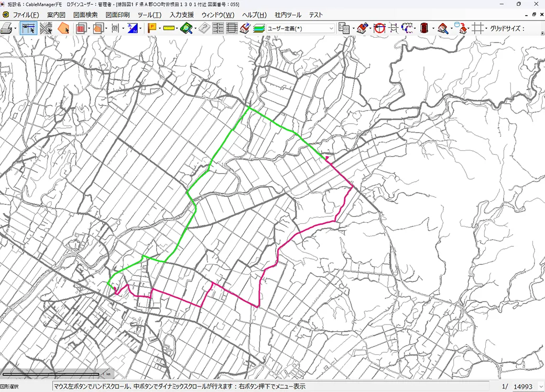Toggle the schematic wiring diagram icon
The image size is (545, 392).
[219, 28]
